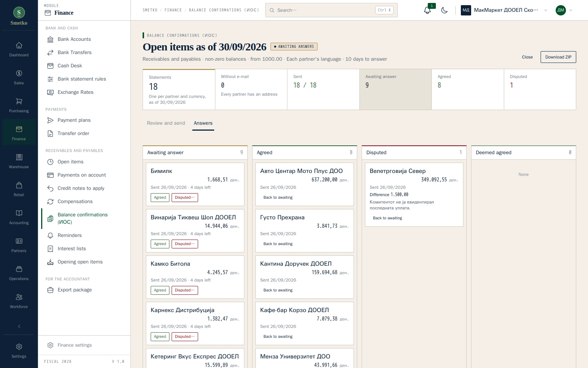588x368 pixels.
Task: Open the Sales module icon
Action: pos(19,77)
